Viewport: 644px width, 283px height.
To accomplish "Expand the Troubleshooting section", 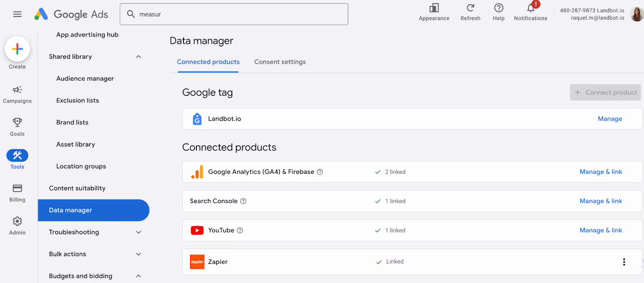I will coord(138,232).
